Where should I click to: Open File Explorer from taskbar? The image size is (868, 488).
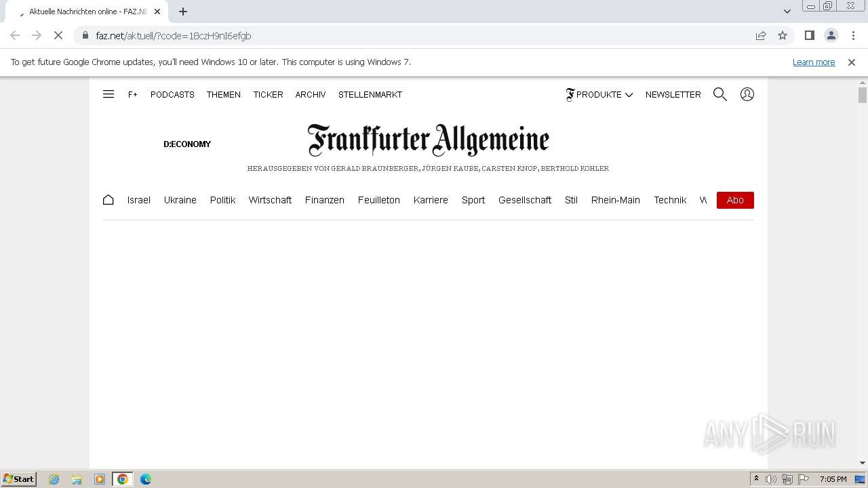point(77,479)
